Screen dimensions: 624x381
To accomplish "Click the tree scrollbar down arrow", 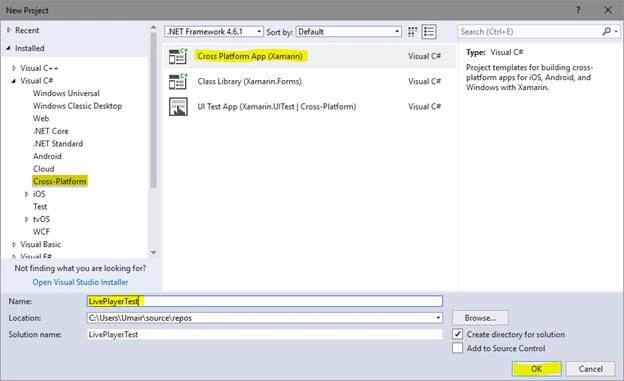I will (153, 252).
